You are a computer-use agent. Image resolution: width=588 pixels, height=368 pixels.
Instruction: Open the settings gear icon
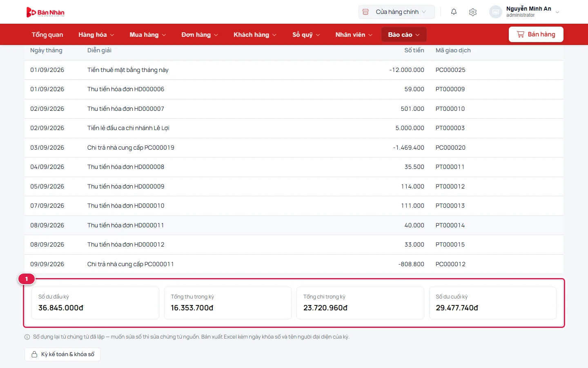[x=473, y=12]
